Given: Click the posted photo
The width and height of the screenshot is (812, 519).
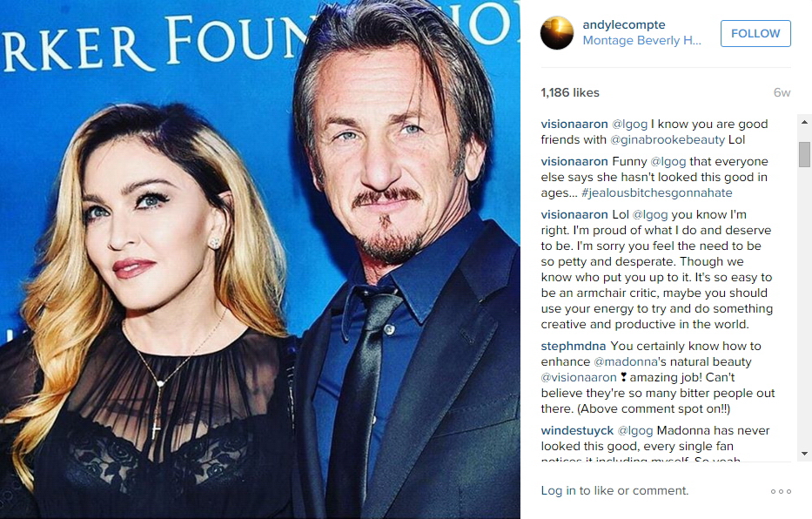Looking at the screenshot, I should coord(260,259).
